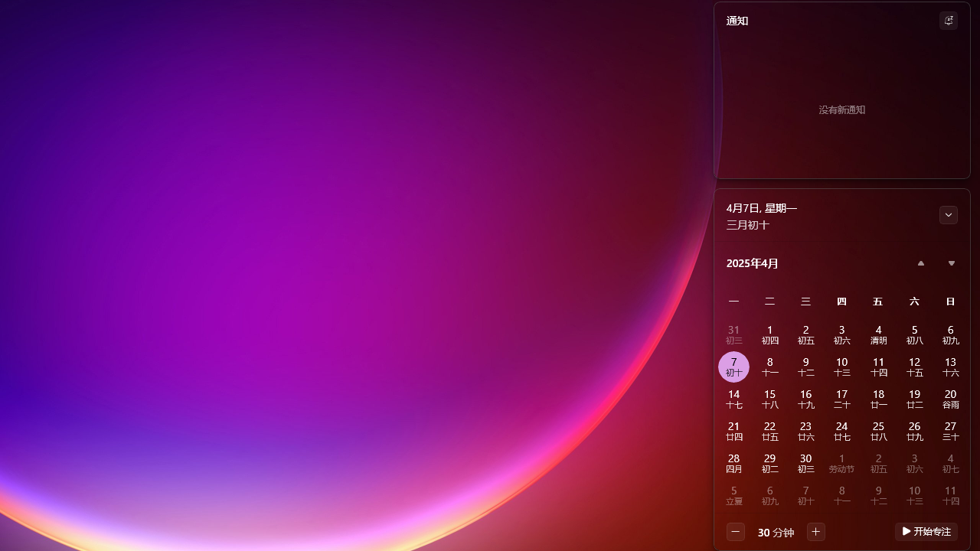Go to next month using down arrow
980x551 pixels.
coord(951,263)
